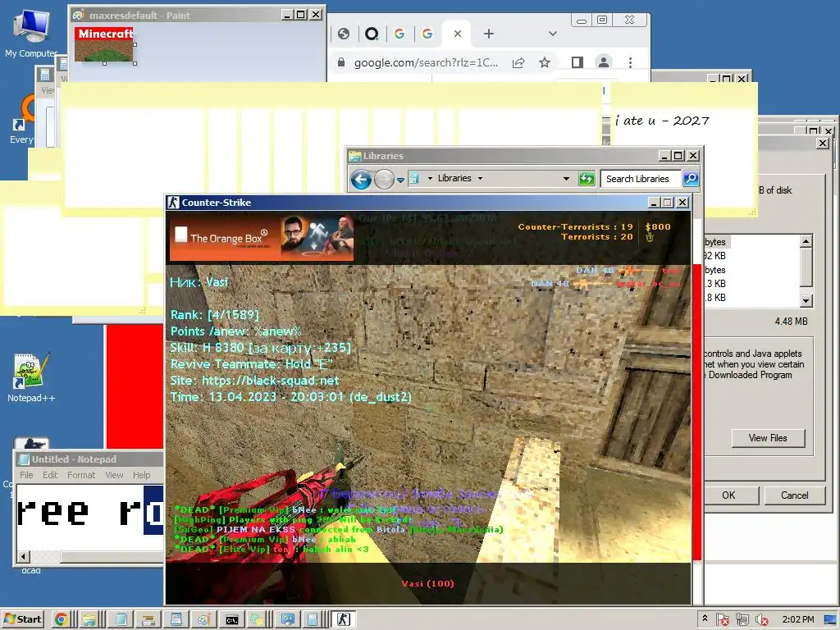
Task: Click the file list's scroll-down arrow
Action: tap(806, 300)
